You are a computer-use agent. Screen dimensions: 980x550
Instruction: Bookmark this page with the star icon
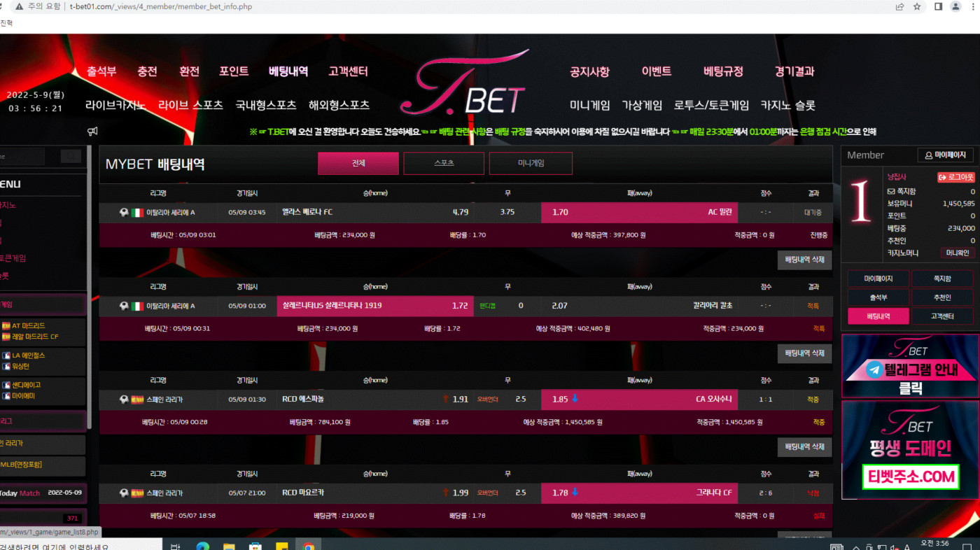[x=917, y=7]
